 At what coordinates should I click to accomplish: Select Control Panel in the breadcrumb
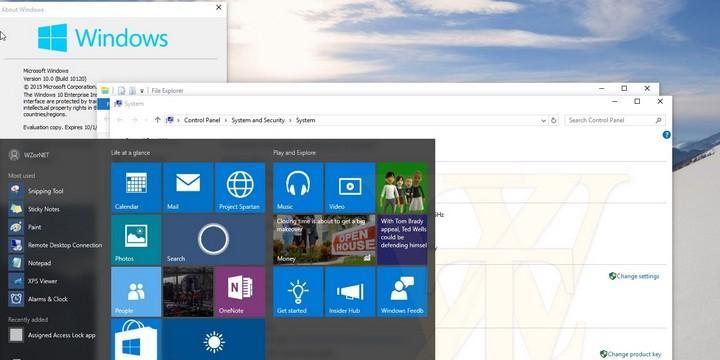[202, 120]
